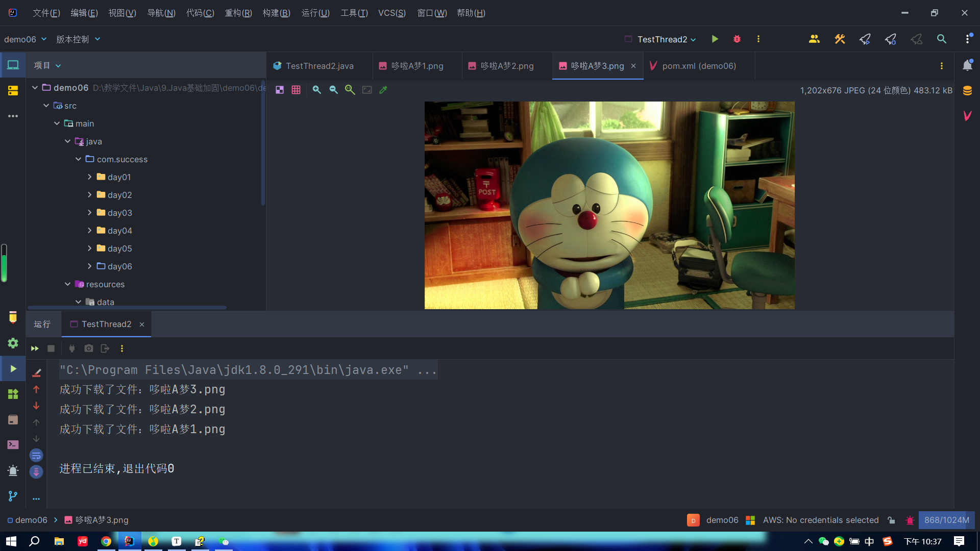Click the color picker eyedropper icon

[x=383, y=90]
